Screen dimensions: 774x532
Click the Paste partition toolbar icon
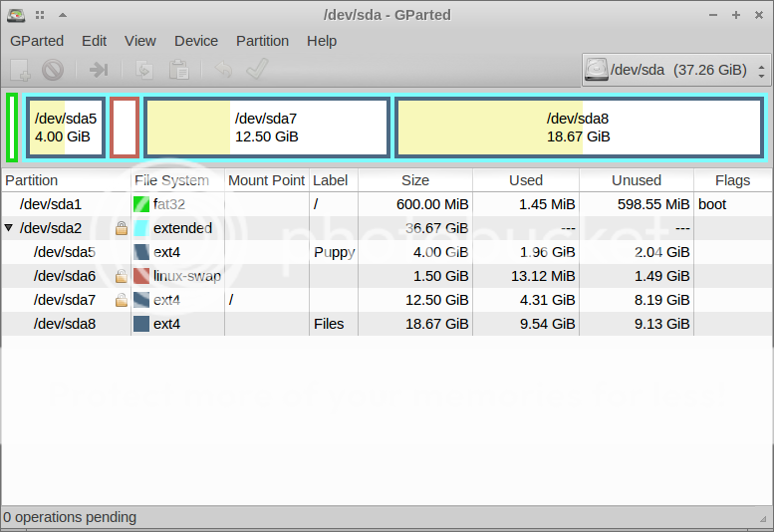pos(178,70)
